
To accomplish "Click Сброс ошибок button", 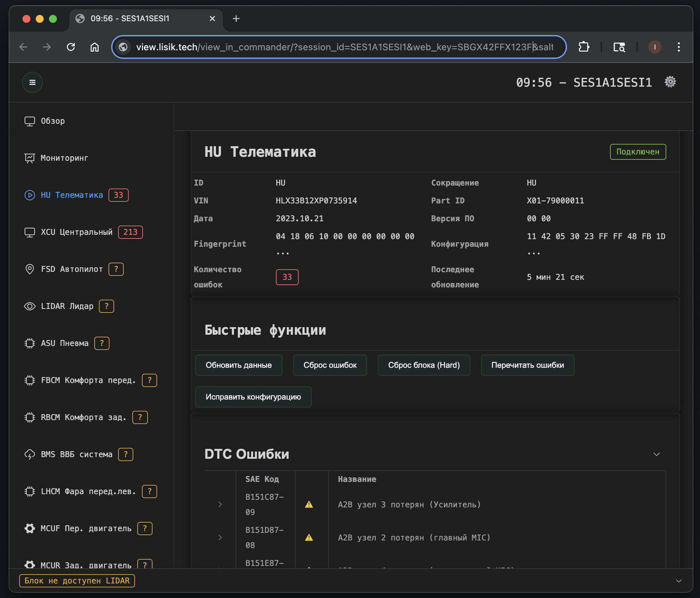I will [330, 365].
